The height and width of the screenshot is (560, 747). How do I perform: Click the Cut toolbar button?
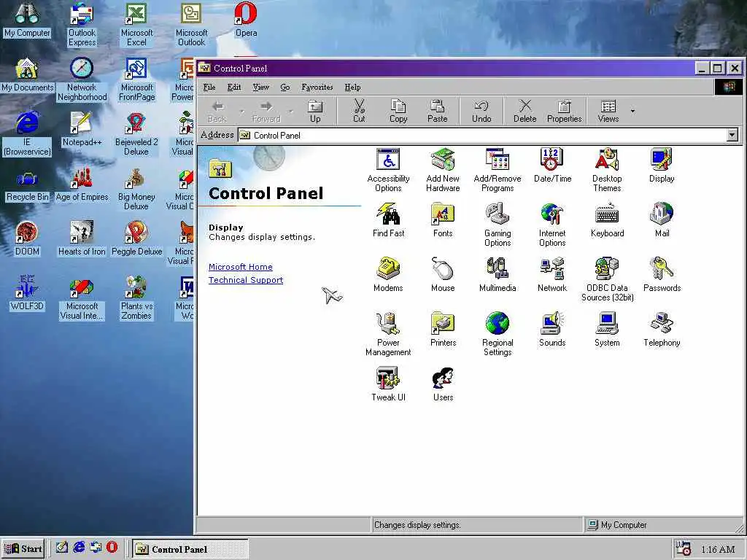[x=359, y=112]
